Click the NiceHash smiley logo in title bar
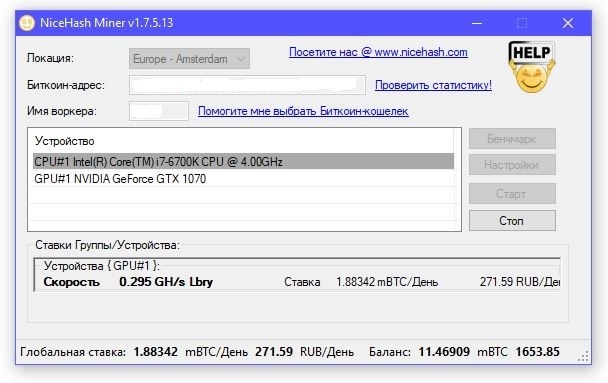Viewport: 608px width, 383px height. point(27,23)
